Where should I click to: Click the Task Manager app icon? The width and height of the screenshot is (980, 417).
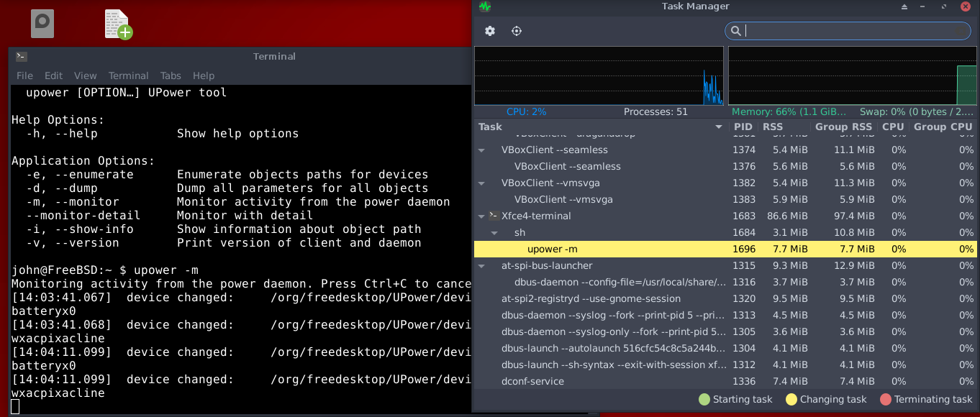485,6
